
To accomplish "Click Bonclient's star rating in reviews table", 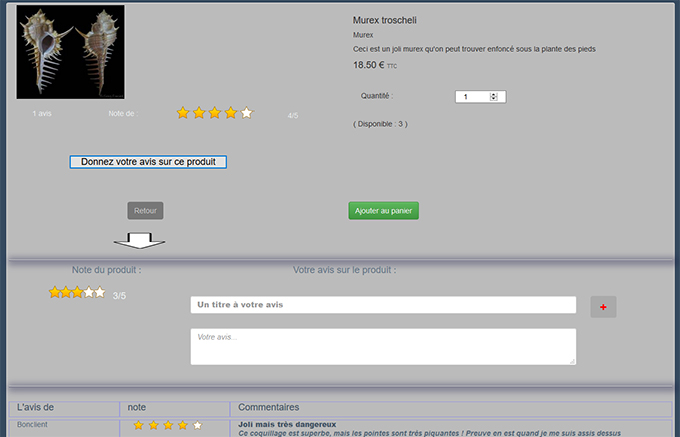I will point(168,425).
